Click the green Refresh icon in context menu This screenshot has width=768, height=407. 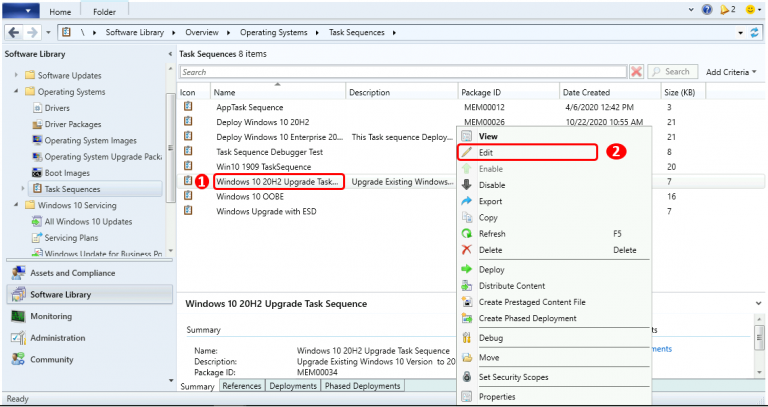click(x=467, y=234)
